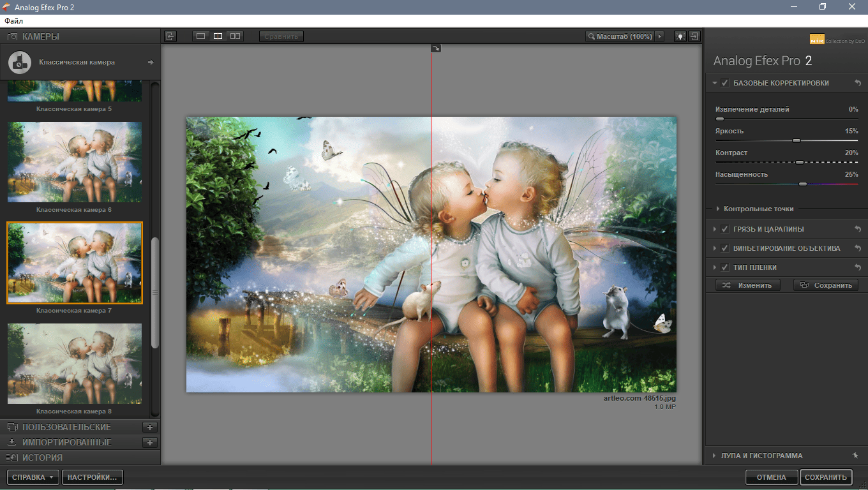Collapse the БАЗОВЫЕ КОРРЕКТИРОВКИ section triangle

pos(715,83)
